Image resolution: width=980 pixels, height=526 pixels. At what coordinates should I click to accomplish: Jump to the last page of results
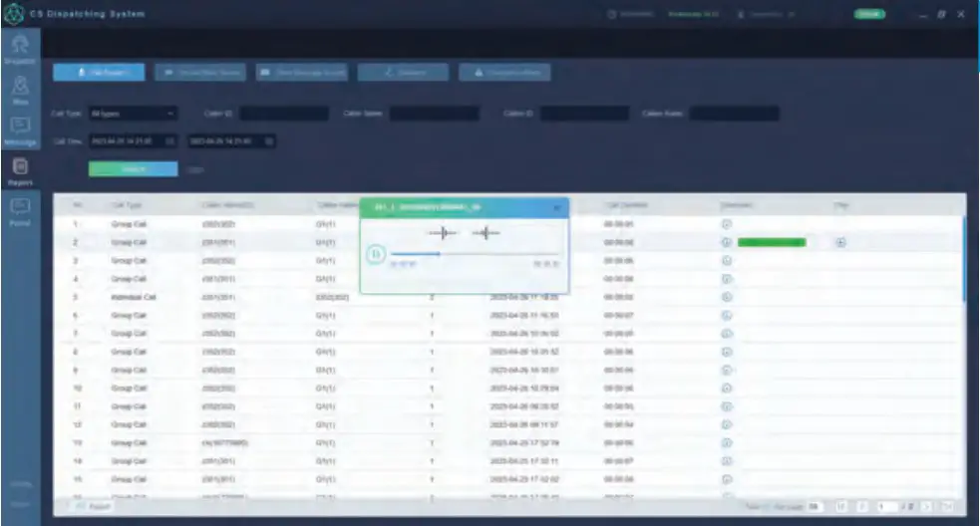pyautogui.click(x=947, y=507)
